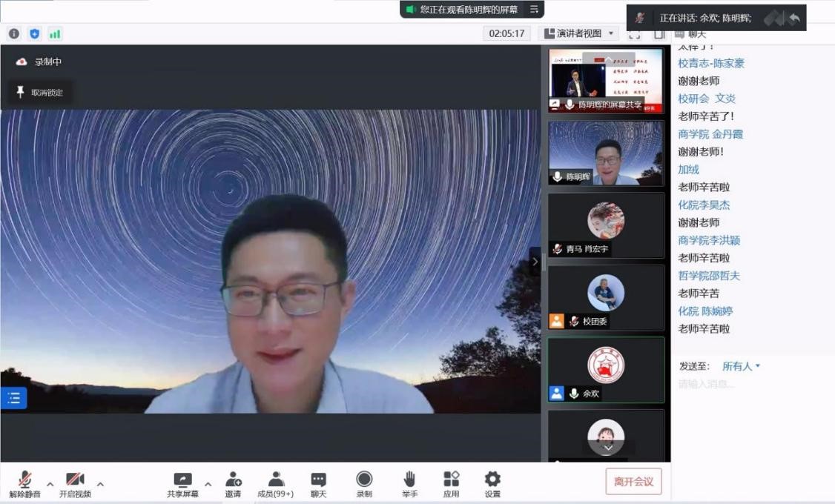The width and height of the screenshot is (835, 504).
Task: Unmute microphone with 解除静音
Action: tap(24, 484)
